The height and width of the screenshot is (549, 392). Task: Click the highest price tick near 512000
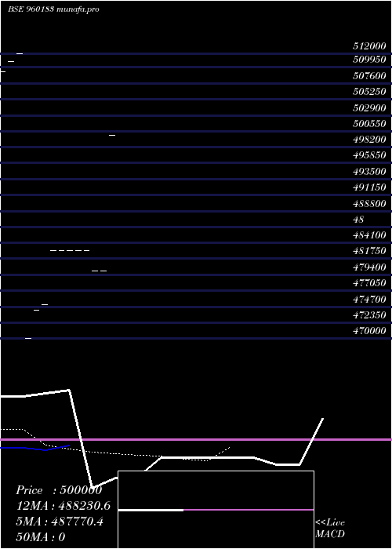(20, 53)
